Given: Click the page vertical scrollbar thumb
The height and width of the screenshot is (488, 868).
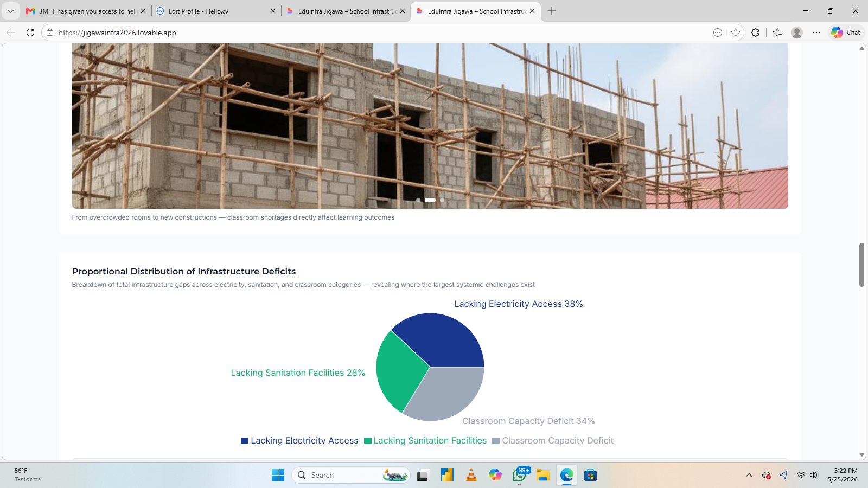Looking at the screenshot, I should [x=861, y=265].
